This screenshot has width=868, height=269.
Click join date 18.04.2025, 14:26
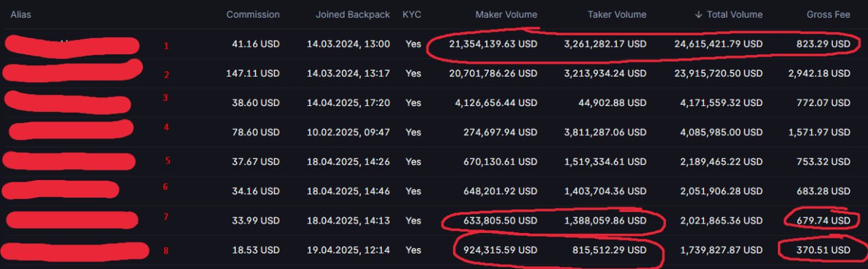(x=349, y=162)
